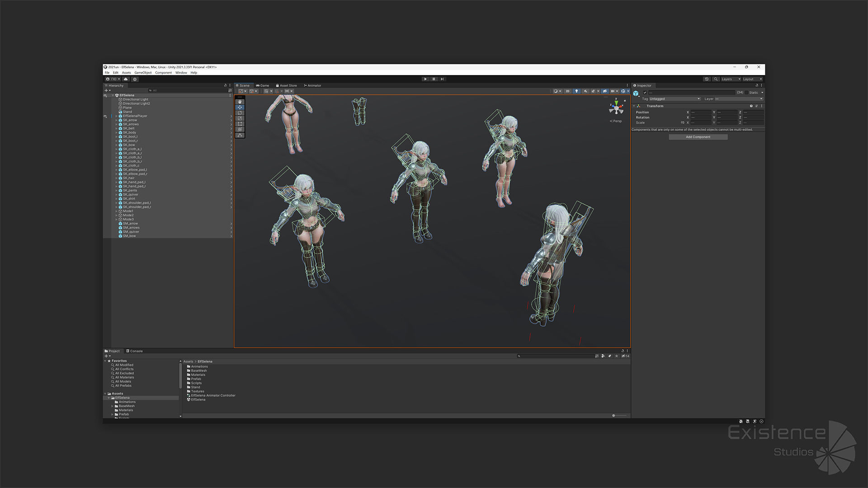Open Undo History clock icon
868x488 pixels.
coord(707,79)
